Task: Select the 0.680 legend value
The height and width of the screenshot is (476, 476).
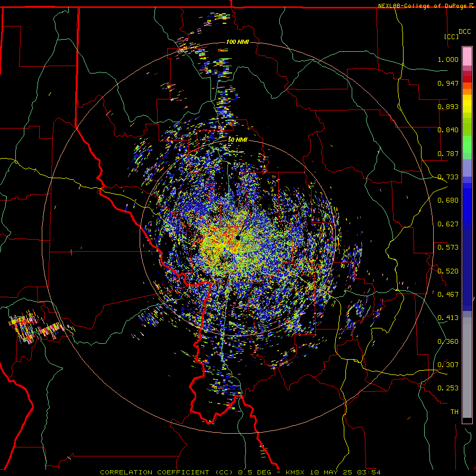Action: point(448,200)
